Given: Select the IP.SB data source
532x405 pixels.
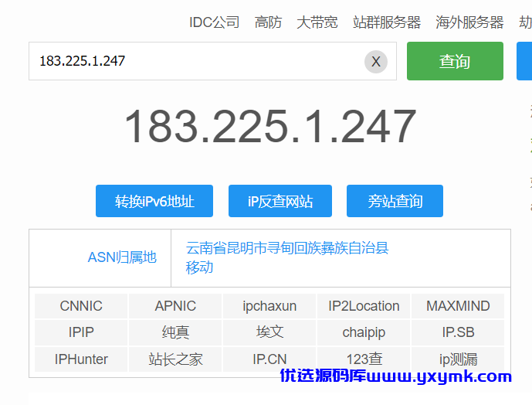Looking at the screenshot, I should (x=458, y=332).
